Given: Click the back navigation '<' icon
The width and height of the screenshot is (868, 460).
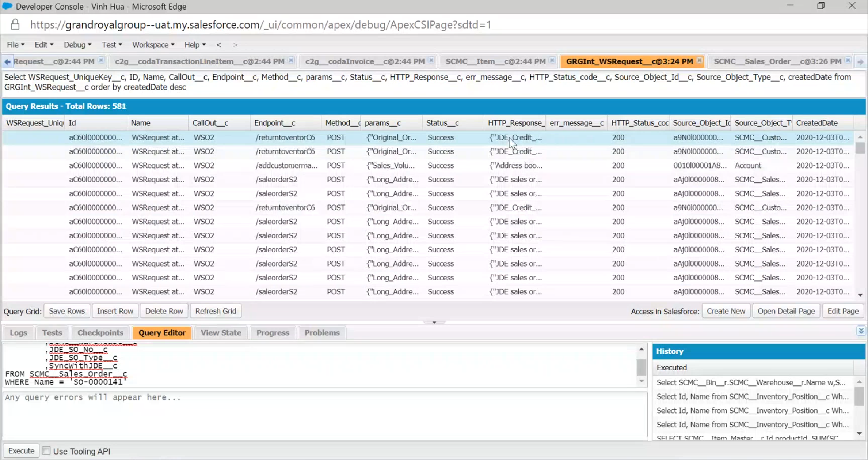Looking at the screenshot, I should pyautogui.click(x=218, y=45).
